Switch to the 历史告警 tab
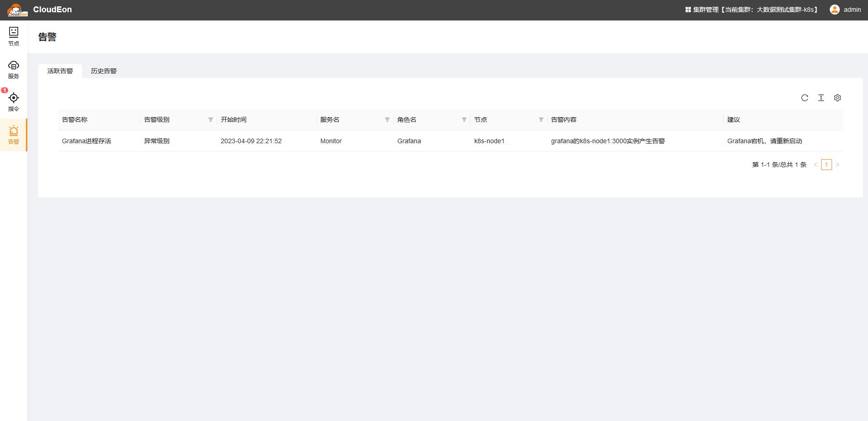Viewport: 868px width, 421px height. point(104,71)
